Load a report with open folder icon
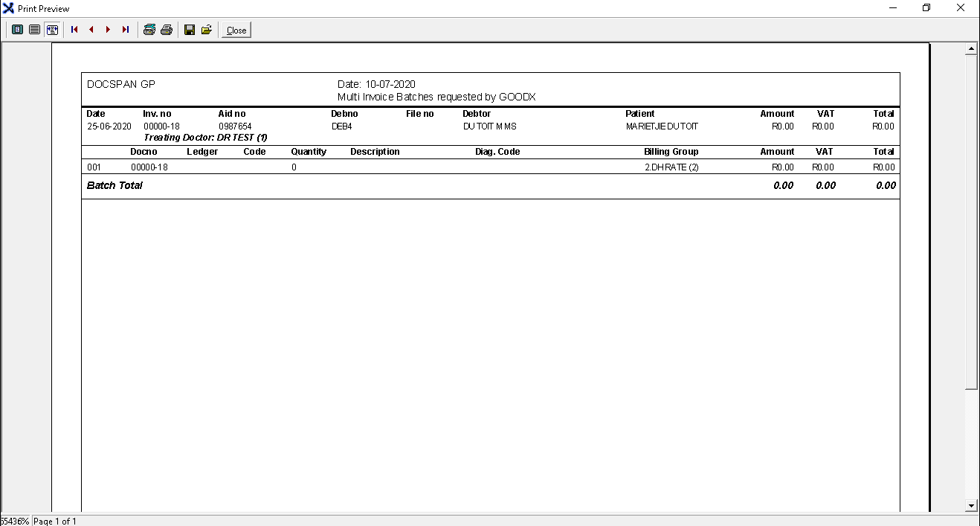 click(207, 30)
